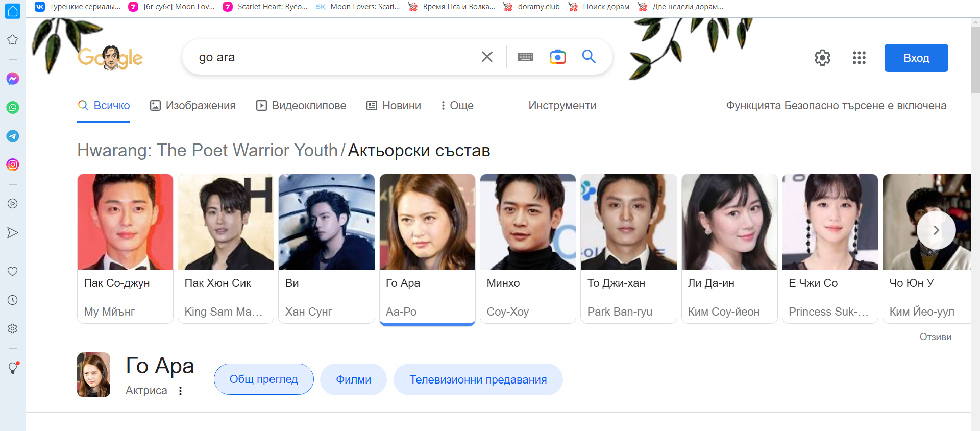Open browsing history clock icon
Viewport: 980px width, 431px height.
[13, 300]
